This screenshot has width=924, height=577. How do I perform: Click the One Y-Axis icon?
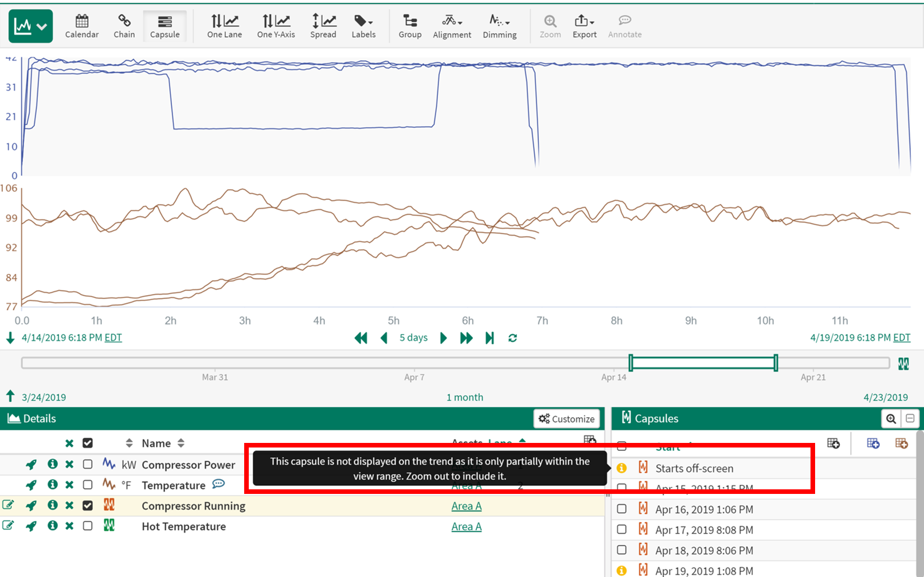click(x=276, y=26)
